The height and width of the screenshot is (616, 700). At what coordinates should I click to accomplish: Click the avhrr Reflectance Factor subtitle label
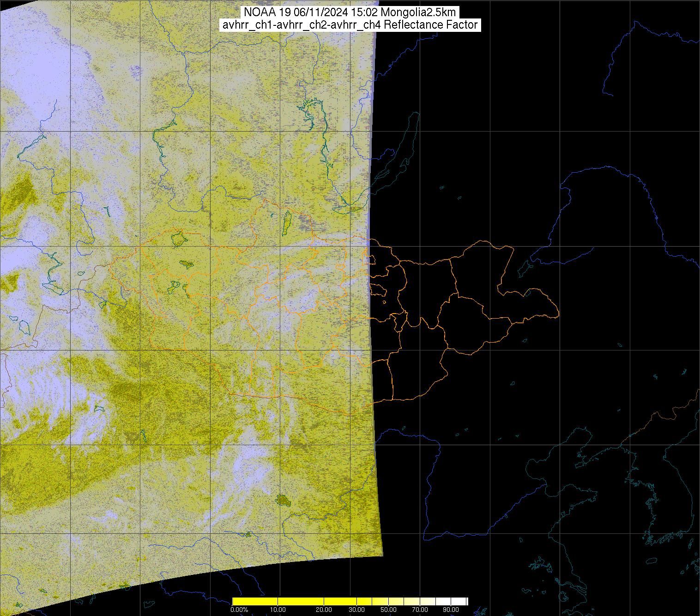(x=350, y=25)
